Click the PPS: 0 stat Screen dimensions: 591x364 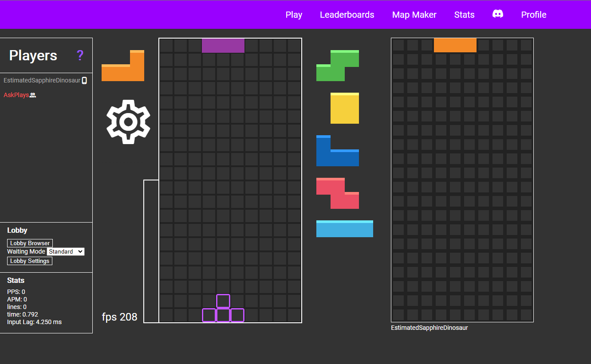(x=16, y=292)
